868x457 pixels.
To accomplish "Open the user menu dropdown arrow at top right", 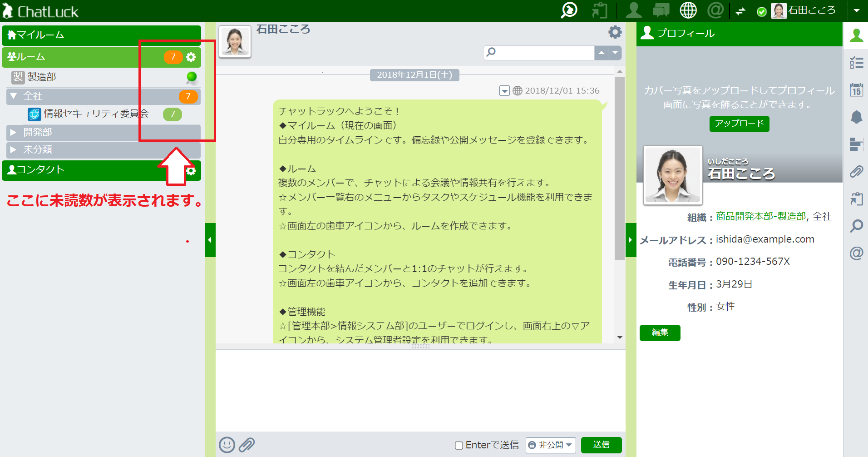I will (x=857, y=10).
